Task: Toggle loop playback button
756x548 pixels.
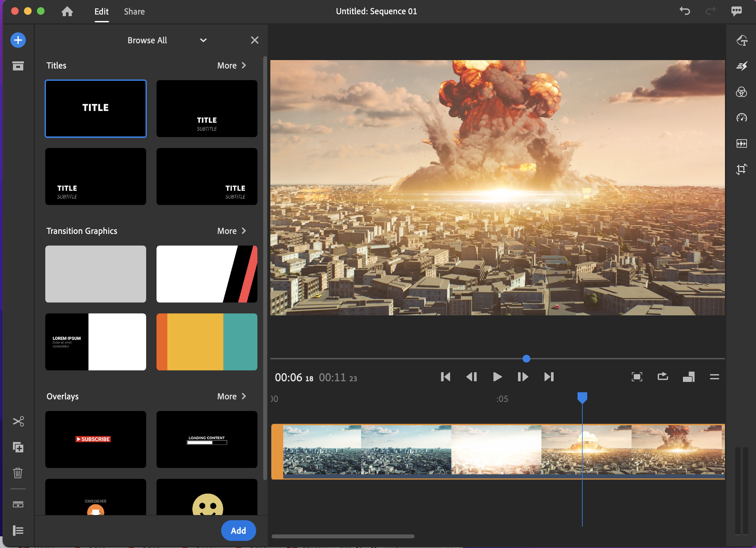Action: (663, 377)
